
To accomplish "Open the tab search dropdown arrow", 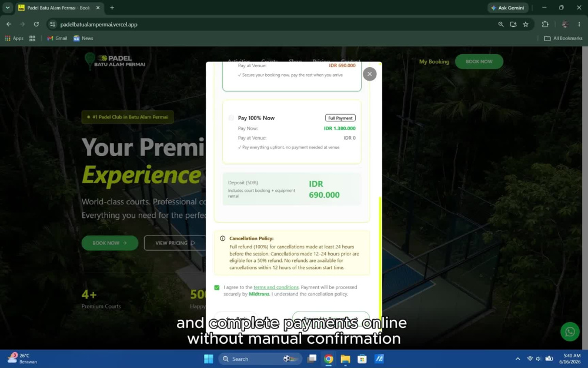I will [8, 8].
